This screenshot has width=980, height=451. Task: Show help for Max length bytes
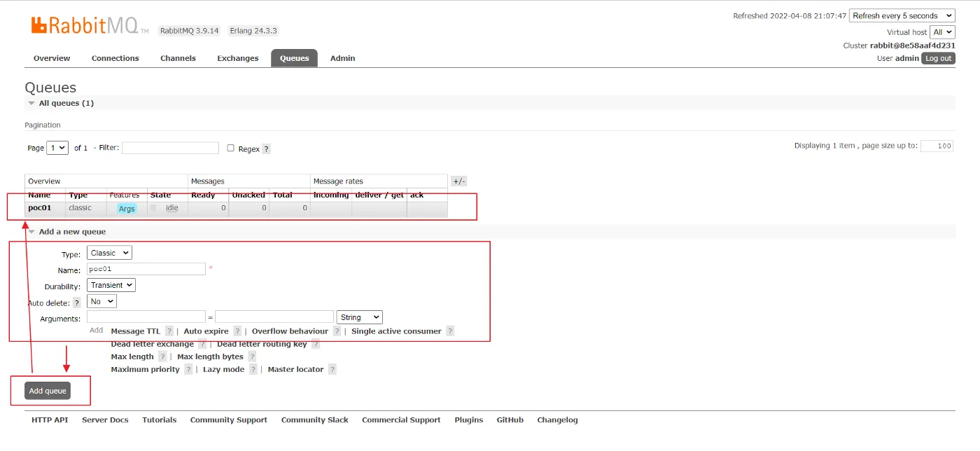pyautogui.click(x=252, y=356)
